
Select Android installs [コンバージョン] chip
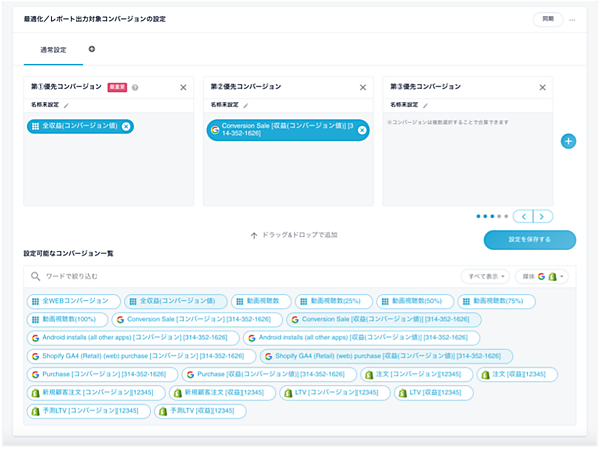pyautogui.click(x=133, y=338)
